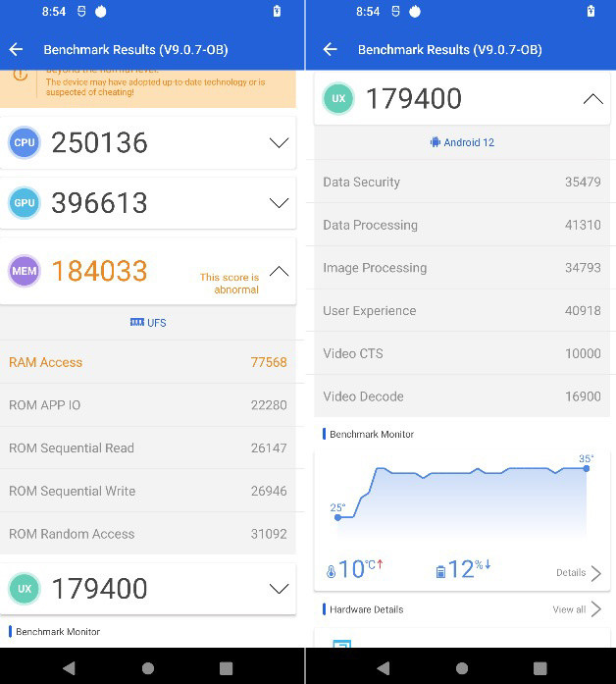This screenshot has width=616, height=684.
Task: Tap the UX badge on left screen
Action: pos(25,589)
